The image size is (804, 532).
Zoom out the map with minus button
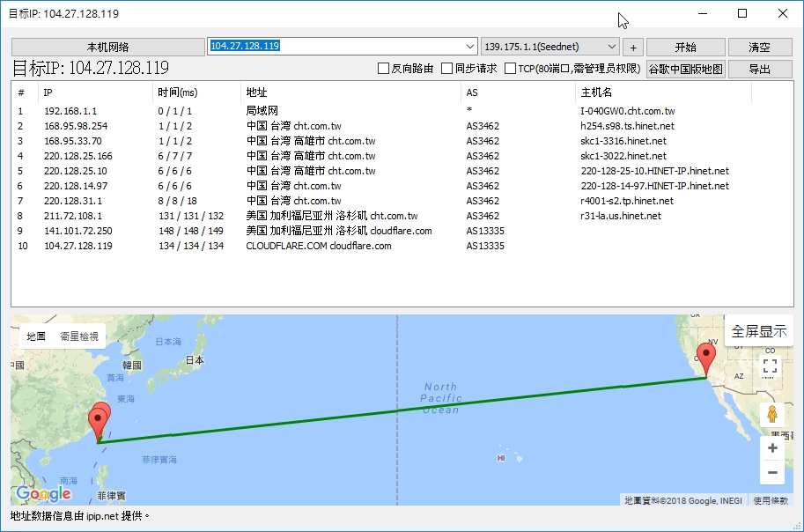tap(772, 472)
